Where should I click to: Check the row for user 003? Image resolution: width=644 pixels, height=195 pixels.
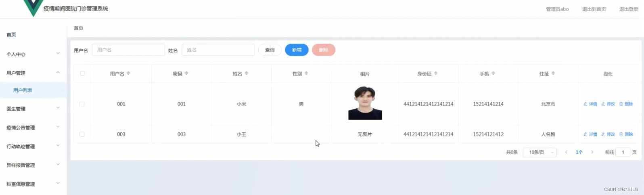click(x=82, y=134)
